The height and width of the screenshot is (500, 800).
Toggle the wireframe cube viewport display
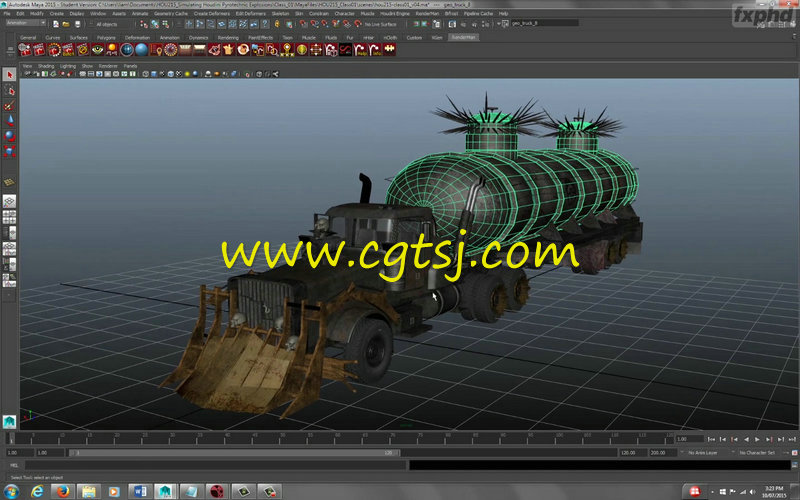[145, 74]
